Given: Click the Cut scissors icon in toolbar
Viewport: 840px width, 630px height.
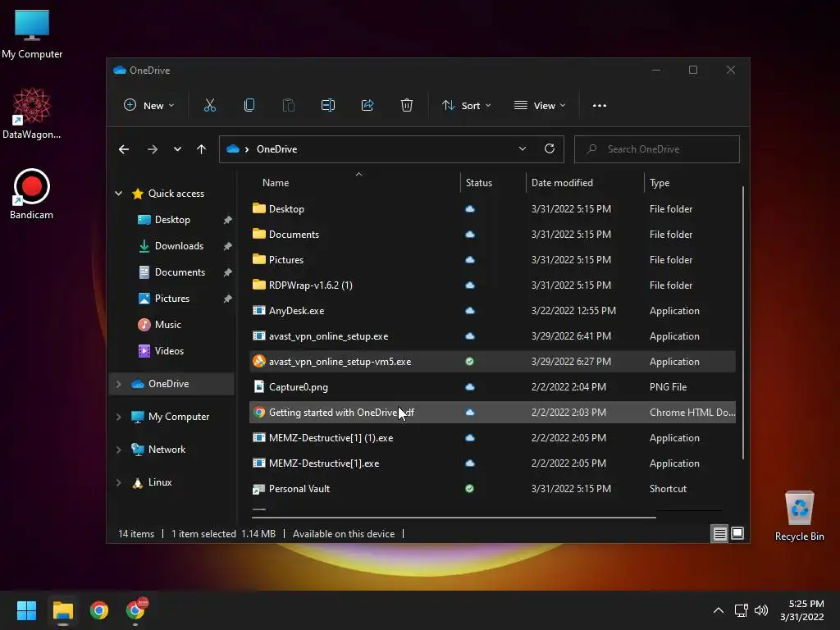Looking at the screenshot, I should pyautogui.click(x=209, y=106).
